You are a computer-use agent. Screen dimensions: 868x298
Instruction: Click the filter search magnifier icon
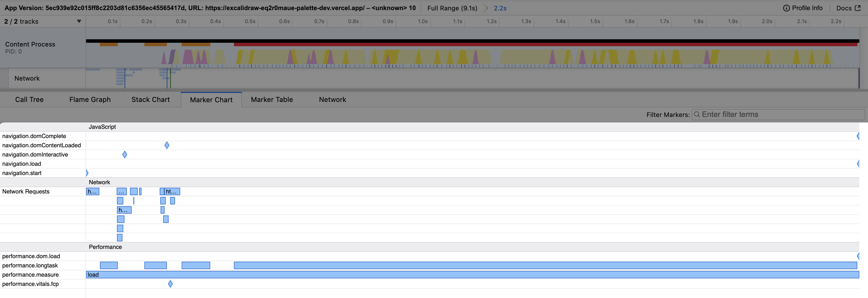click(697, 115)
